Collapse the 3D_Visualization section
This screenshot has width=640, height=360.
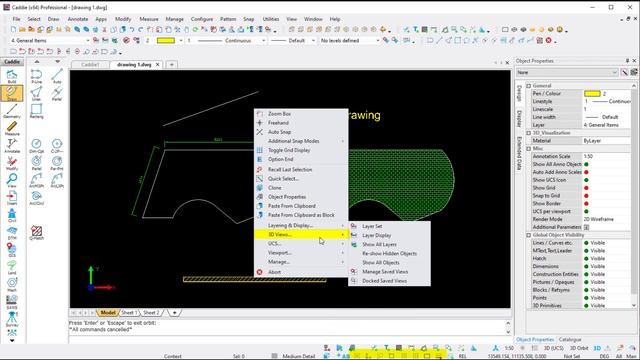click(x=529, y=133)
